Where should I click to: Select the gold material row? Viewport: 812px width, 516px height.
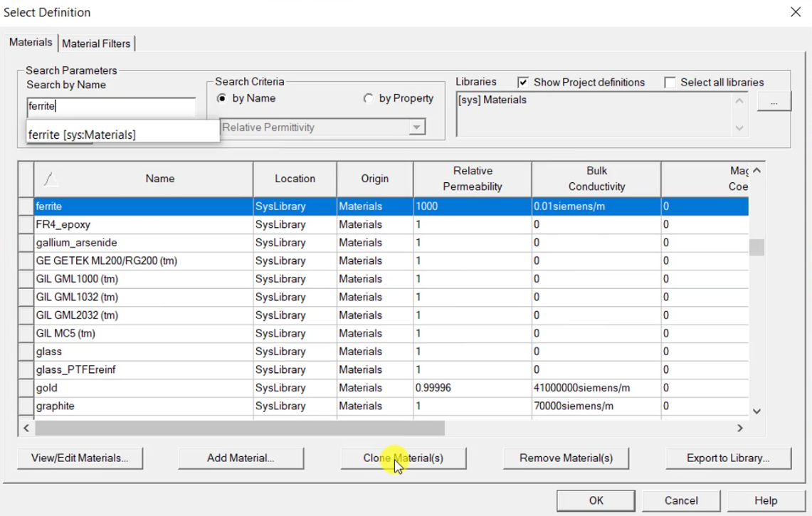click(142, 388)
